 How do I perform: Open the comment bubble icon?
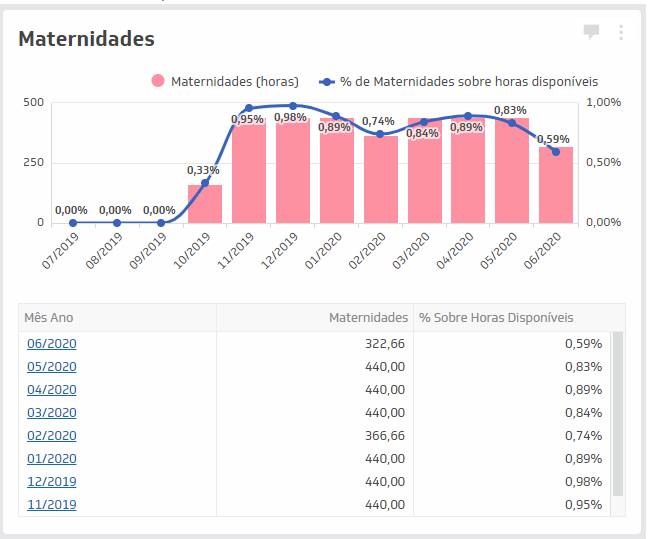click(591, 32)
